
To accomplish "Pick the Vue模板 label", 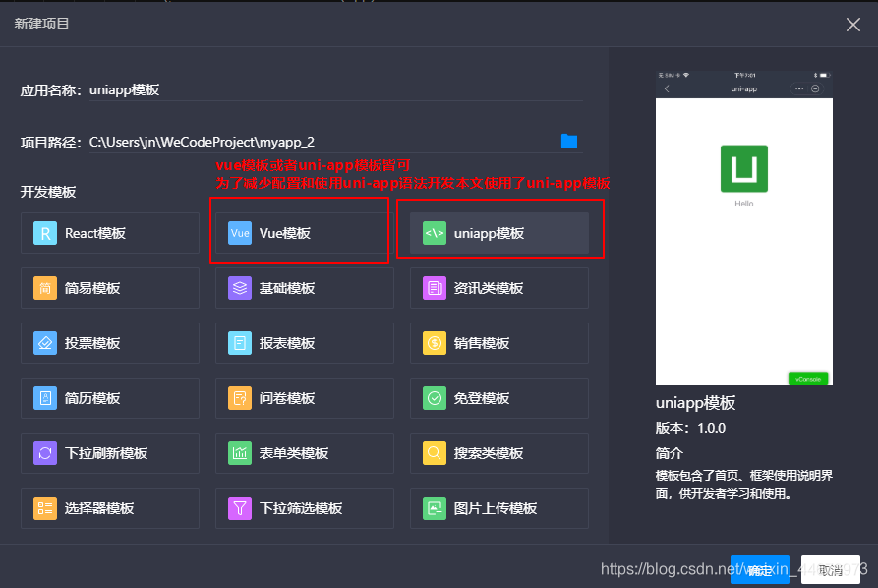I will [x=284, y=233].
